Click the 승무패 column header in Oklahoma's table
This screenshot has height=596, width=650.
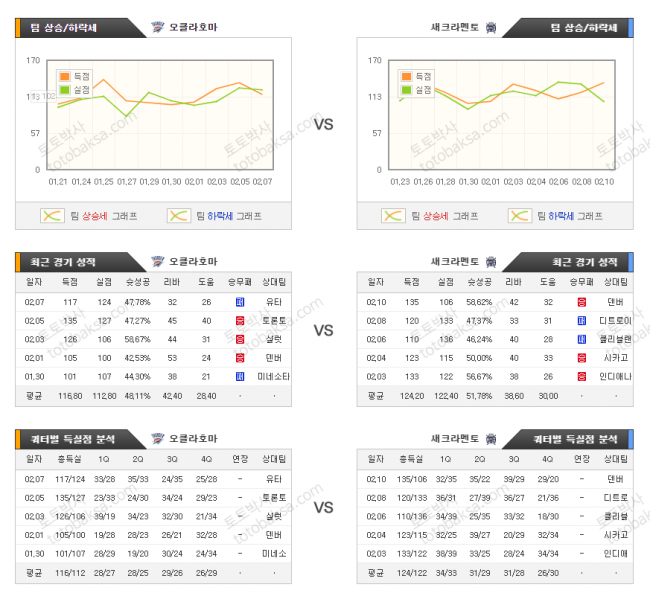(x=240, y=282)
